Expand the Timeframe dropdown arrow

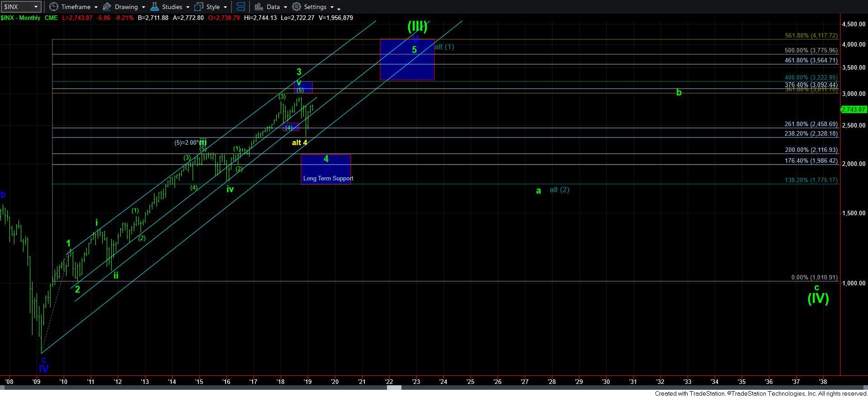[x=95, y=7]
